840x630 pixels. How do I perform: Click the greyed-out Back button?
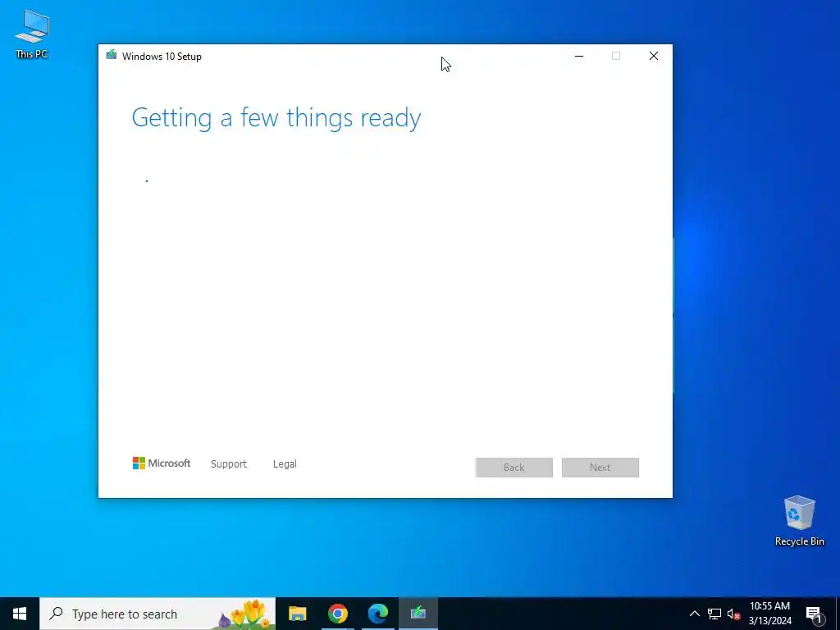[x=514, y=467]
